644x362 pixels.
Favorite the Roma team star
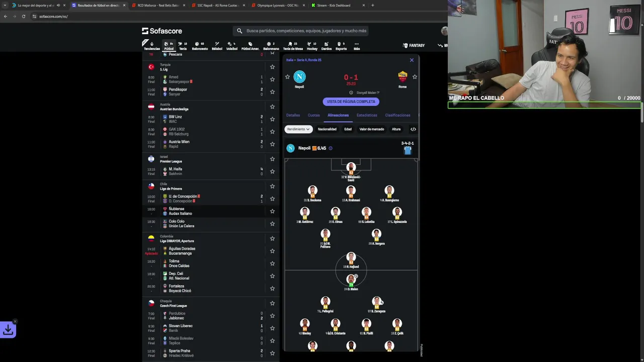coord(415,77)
